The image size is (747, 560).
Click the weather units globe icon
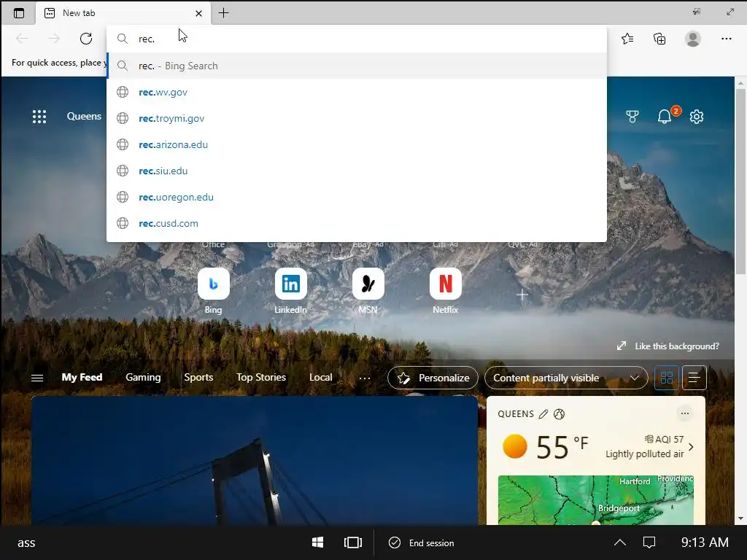tap(560, 414)
